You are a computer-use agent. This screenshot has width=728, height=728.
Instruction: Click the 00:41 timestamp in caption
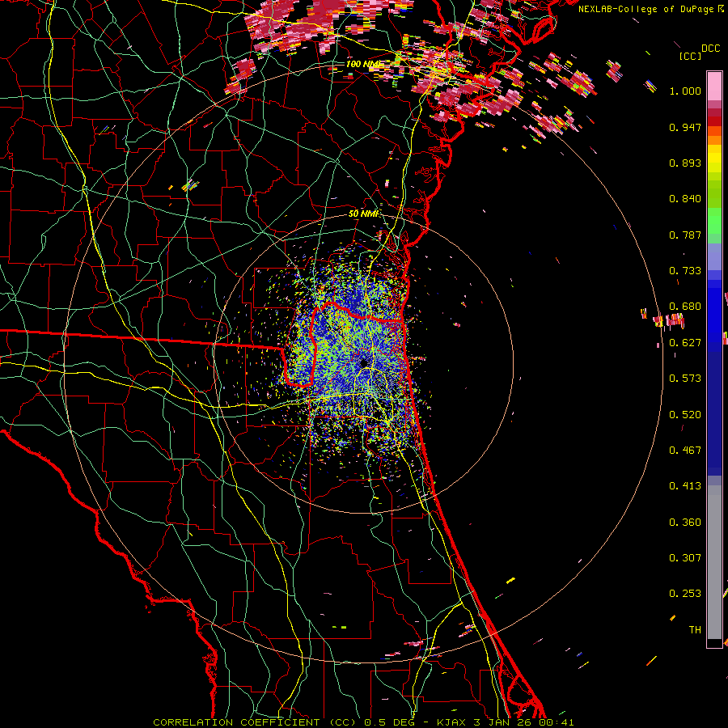point(557,722)
